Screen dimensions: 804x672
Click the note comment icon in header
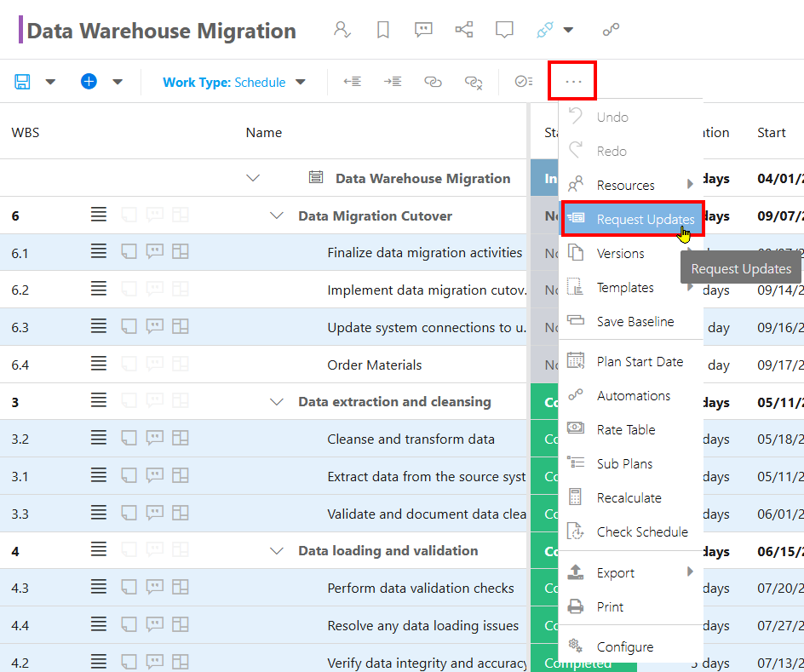pyautogui.click(x=504, y=30)
